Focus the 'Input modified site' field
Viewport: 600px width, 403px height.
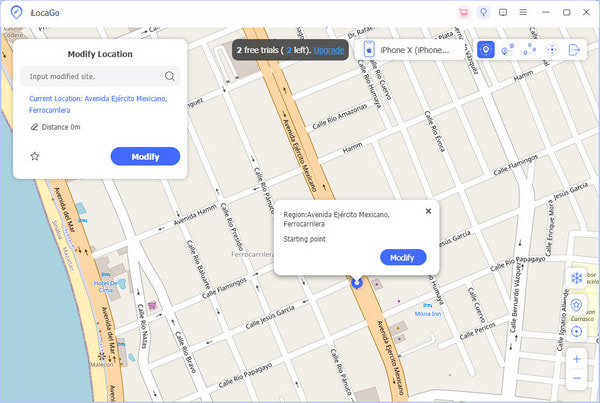(x=90, y=76)
